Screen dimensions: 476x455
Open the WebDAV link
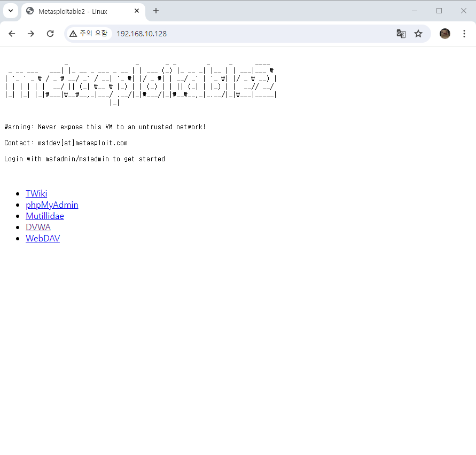coord(43,238)
